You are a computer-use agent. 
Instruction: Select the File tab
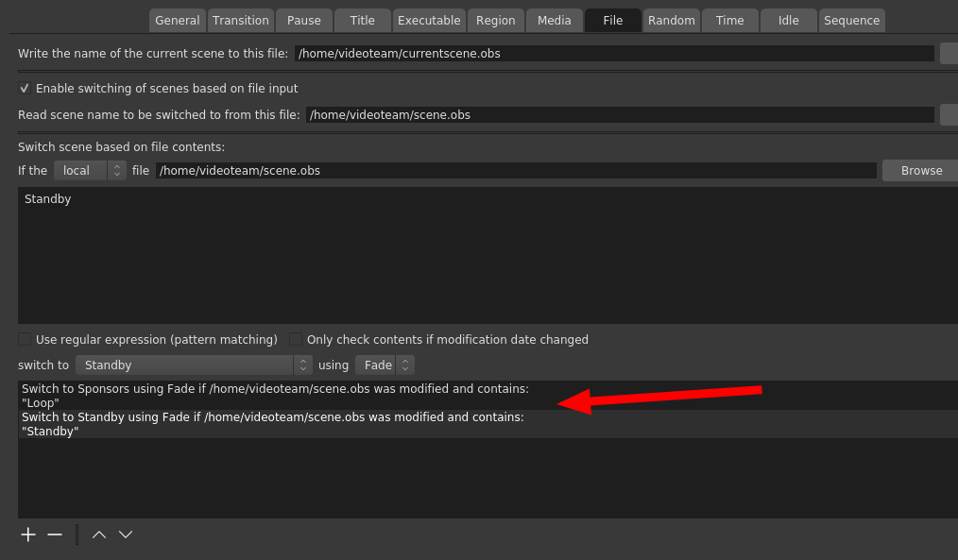click(x=613, y=21)
